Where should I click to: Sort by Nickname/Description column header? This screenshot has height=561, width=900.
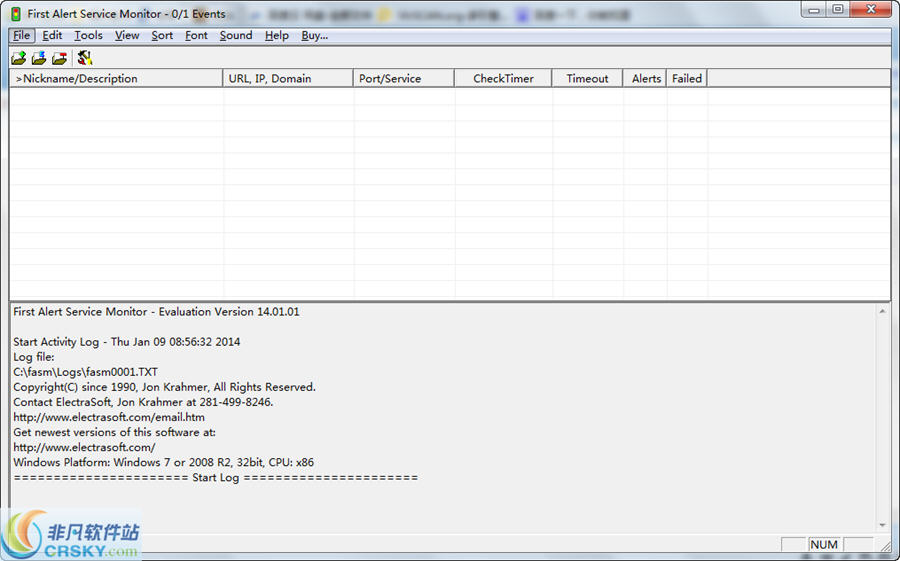point(116,79)
